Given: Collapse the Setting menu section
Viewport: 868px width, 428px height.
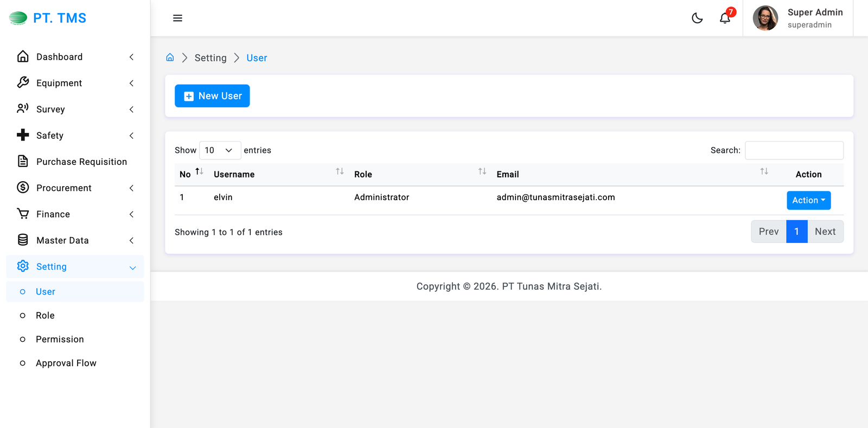Looking at the screenshot, I should [75, 266].
